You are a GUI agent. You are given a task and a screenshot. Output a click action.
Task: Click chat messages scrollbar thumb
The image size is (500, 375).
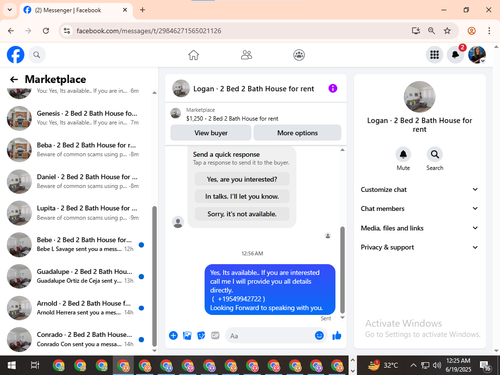click(342, 269)
